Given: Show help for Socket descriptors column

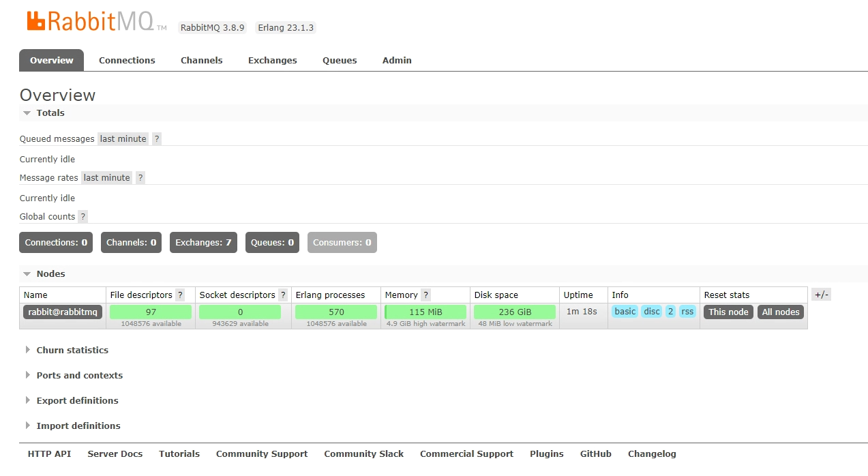Looking at the screenshot, I should click(283, 295).
